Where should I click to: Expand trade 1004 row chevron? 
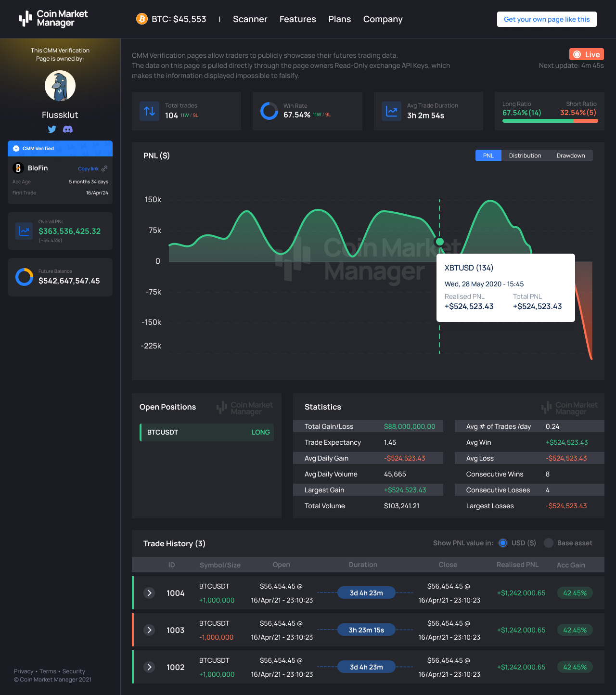pyautogui.click(x=149, y=593)
